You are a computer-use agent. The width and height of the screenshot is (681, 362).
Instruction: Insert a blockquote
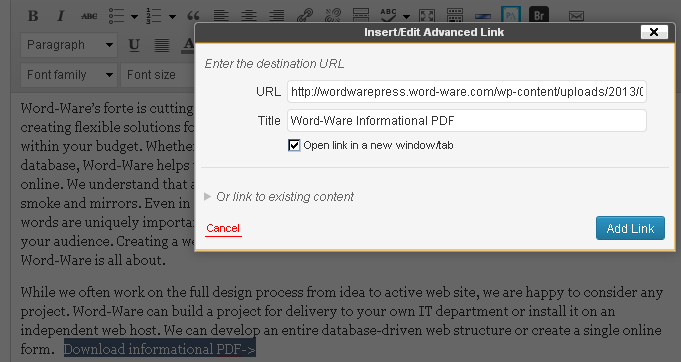[193, 16]
